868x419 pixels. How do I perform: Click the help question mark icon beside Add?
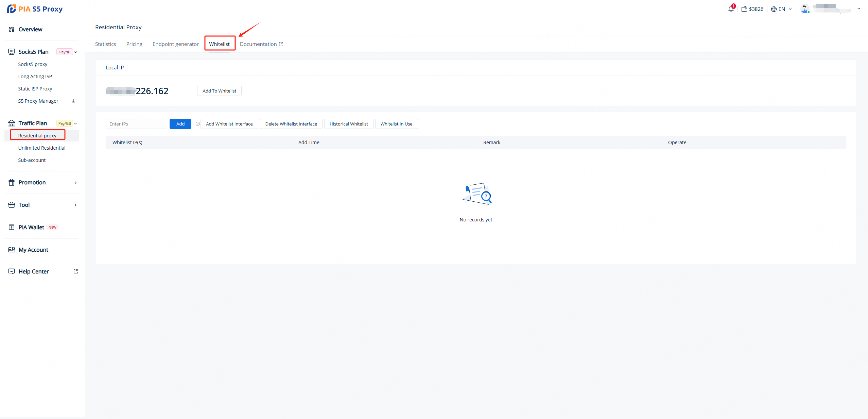(198, 124)
